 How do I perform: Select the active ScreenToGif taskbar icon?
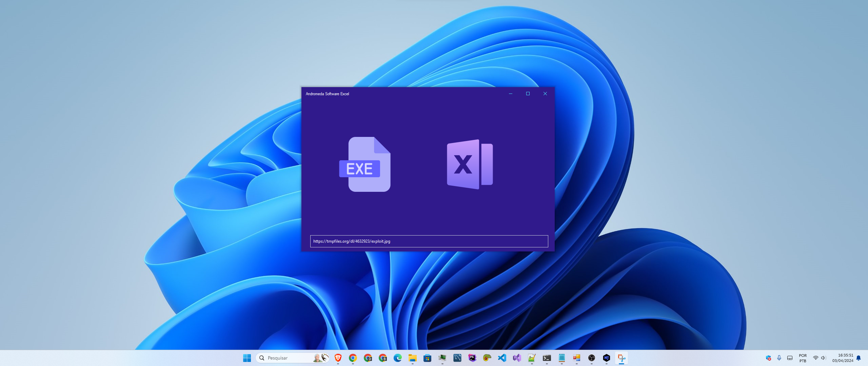[622, 358]
